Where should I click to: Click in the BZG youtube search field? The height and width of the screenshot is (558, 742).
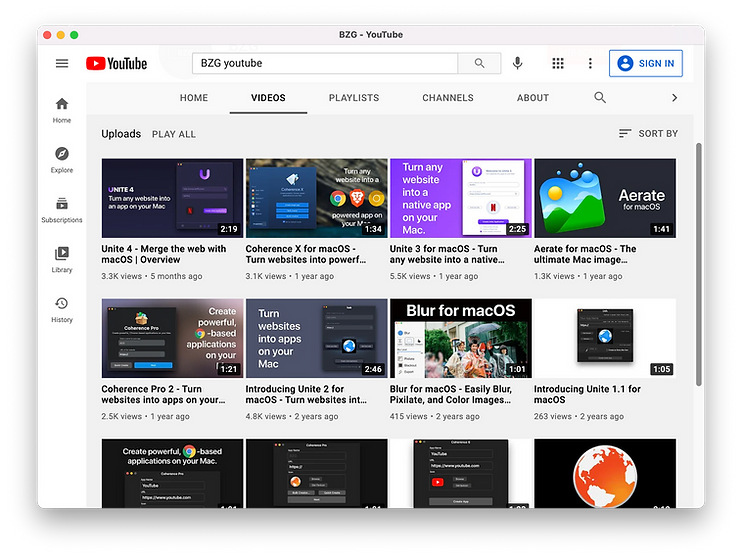(x=325, y=63)
